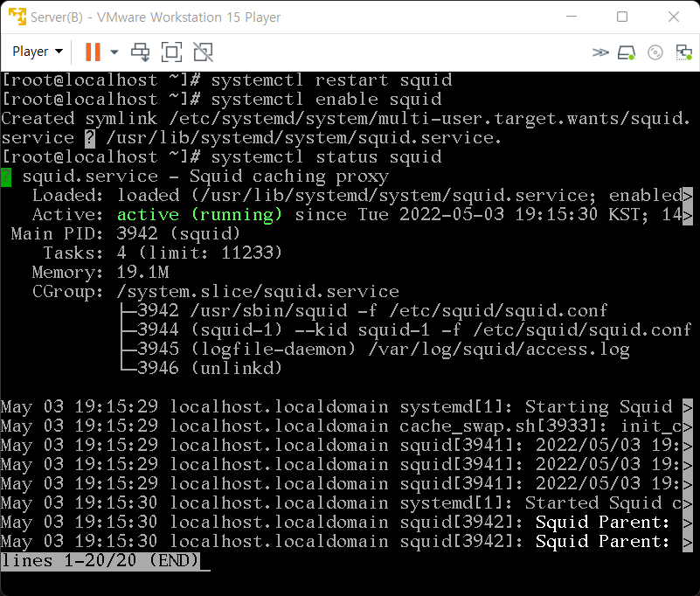Click 'Memory: 19.1M' value
Image resolution: width=700 pixels, height=596 pixels.
click(x=142, y=272)
